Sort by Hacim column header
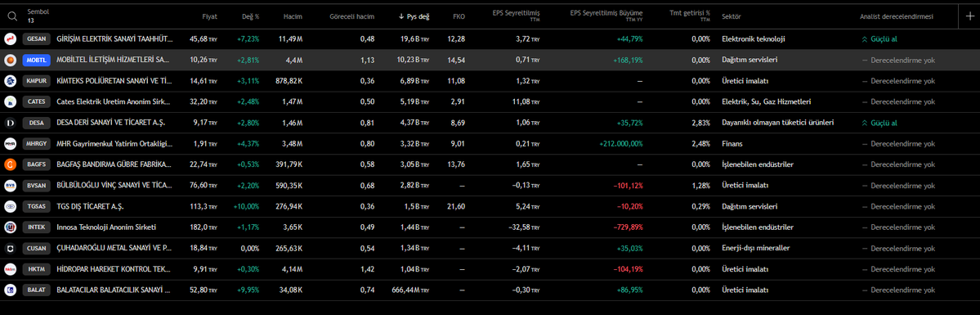 (x=293, y=16)
